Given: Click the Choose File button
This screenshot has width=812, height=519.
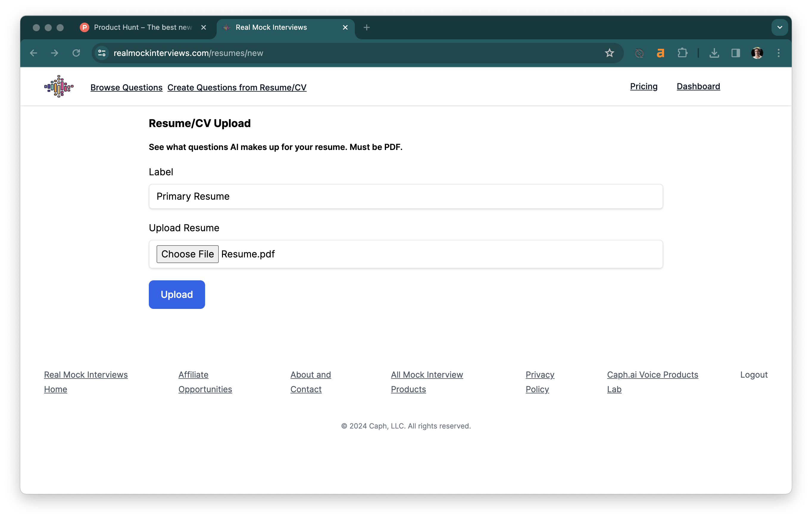Looking at the screenshot, I should coord(187,254).
